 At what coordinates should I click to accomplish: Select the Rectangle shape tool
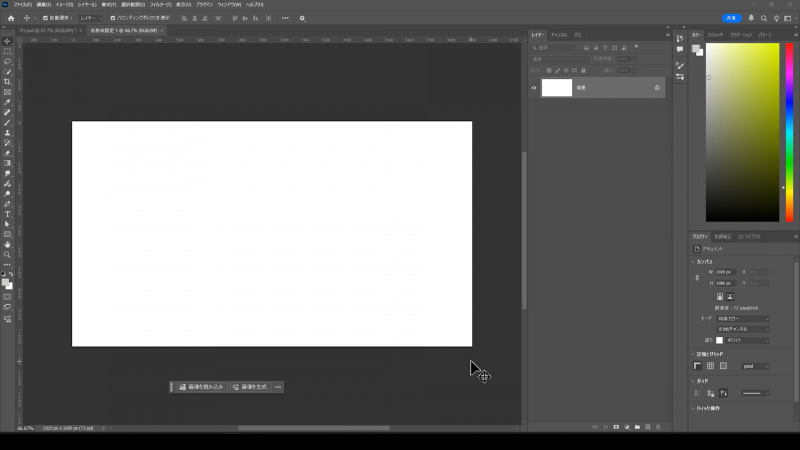point(7,235)
